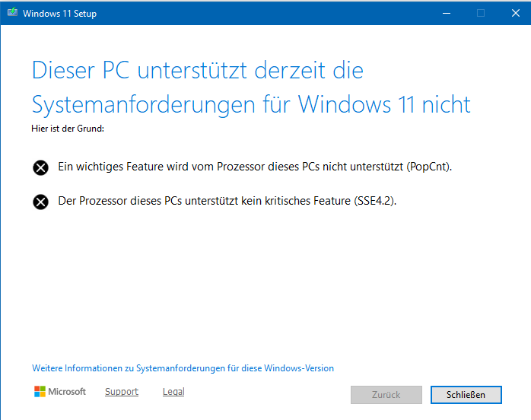Image resolution: width=531 pixels, height=420 pixels.
Task: Click the 'Hier ist der Grund:' label
Action: pyautogui.click(x=68, y=128)
